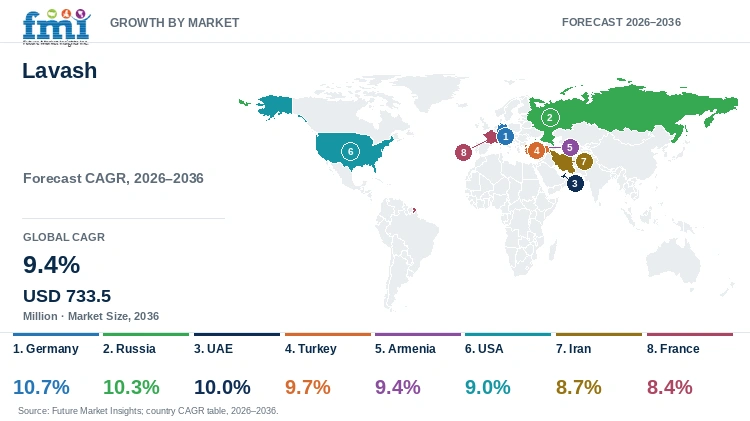
Task: Click France's 8.4% value
Action: tap(669, 387)
